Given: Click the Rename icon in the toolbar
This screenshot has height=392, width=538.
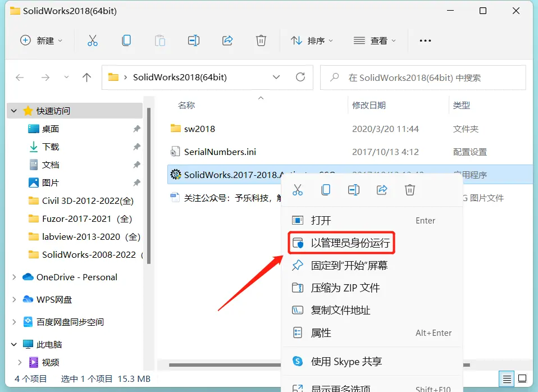Looking at the screenshot, I should (x=194, y=40).
